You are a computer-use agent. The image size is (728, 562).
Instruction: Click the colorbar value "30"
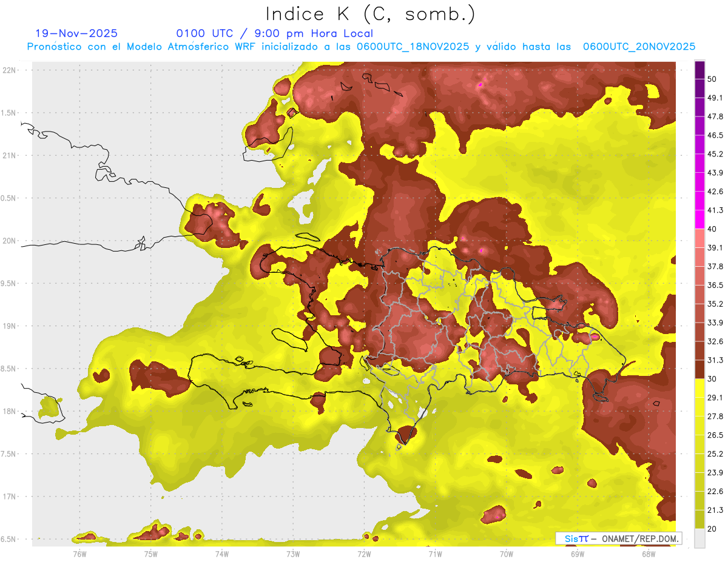point(713,378)
